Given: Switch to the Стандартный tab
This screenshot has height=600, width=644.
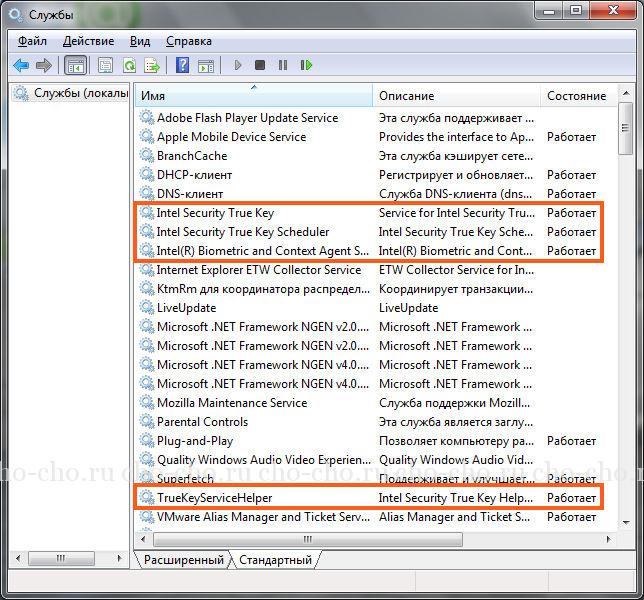Looking at the screenshot, I should coord(276,560).
